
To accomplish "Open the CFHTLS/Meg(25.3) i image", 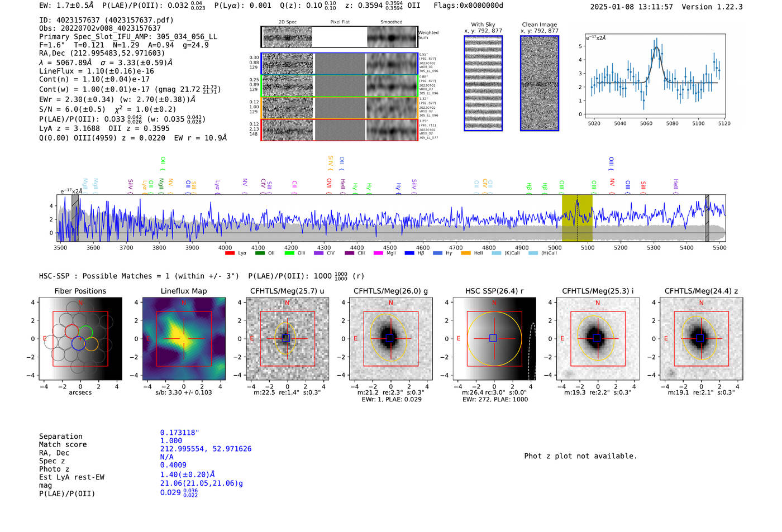I will click(x=598, y=339).
